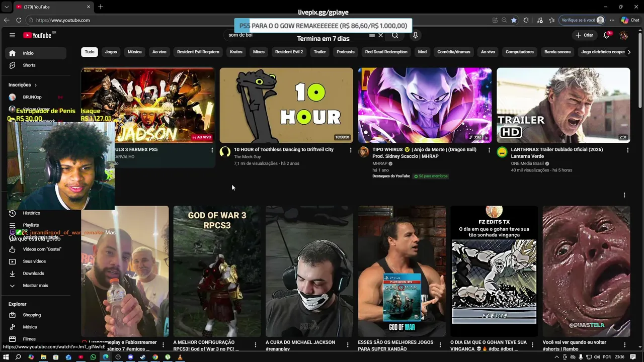Open MHRAP channel link

coord(380,163)
